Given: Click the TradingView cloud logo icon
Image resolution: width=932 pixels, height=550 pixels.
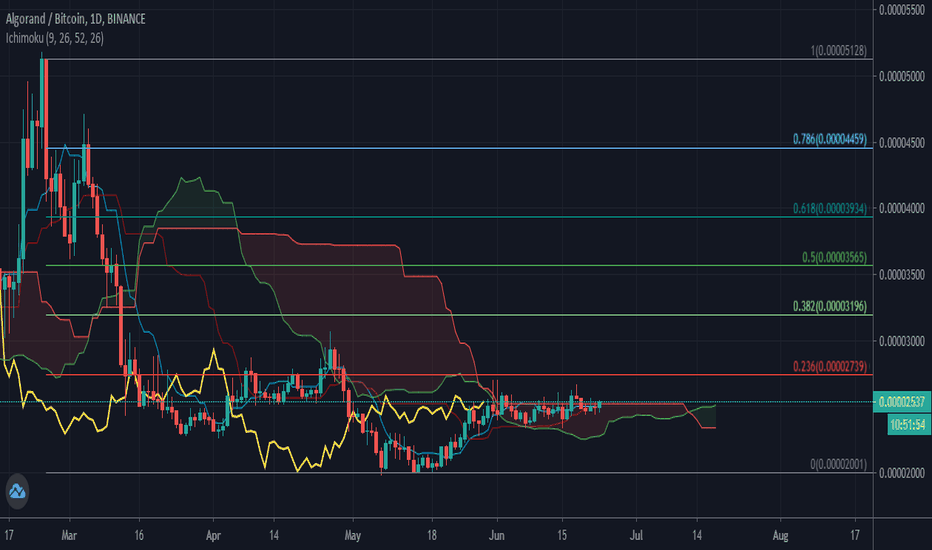Looking at the screenshot, I should 17,491.
